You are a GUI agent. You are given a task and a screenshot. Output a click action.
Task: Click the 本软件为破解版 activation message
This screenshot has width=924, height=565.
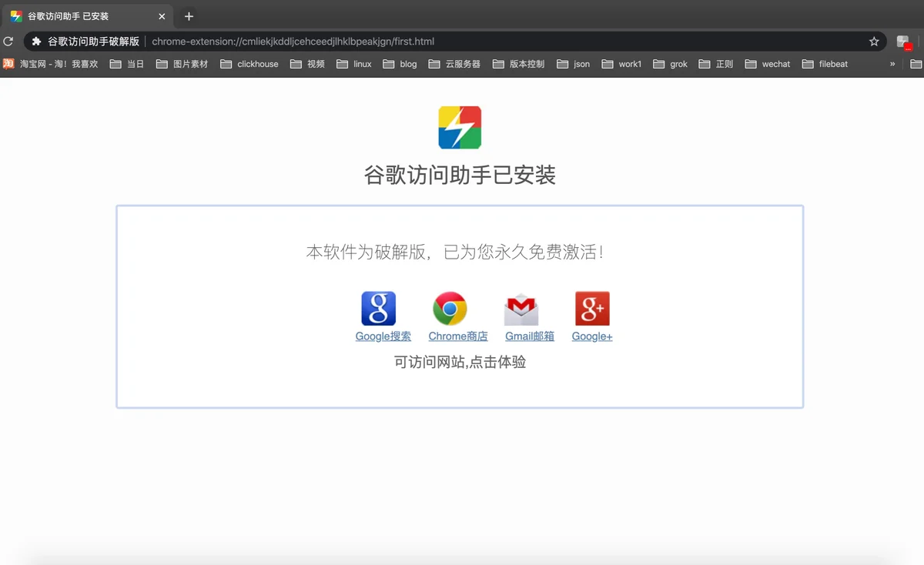click(x=454, y=252)
